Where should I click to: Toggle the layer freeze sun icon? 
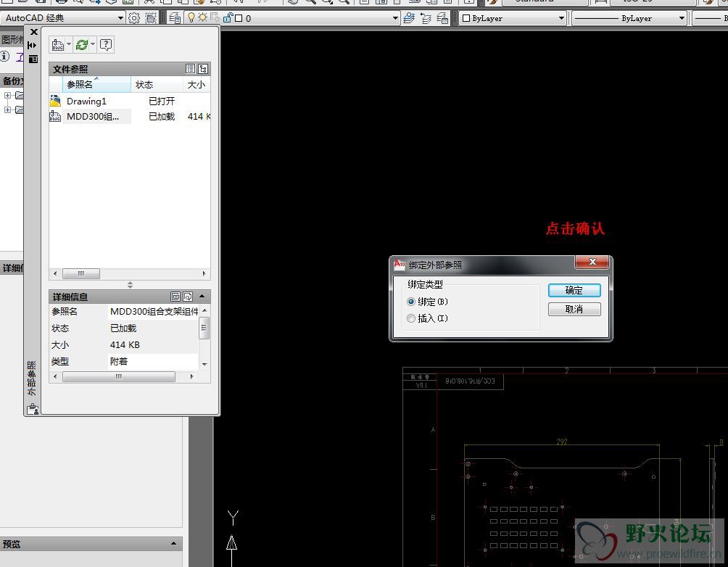click(x=202, y=17)
